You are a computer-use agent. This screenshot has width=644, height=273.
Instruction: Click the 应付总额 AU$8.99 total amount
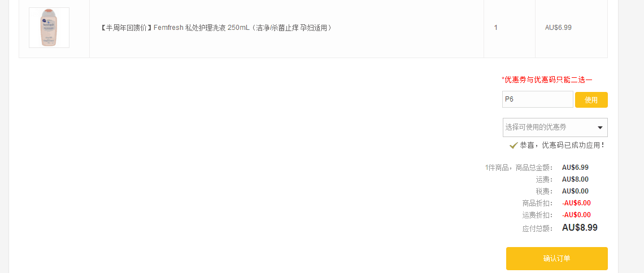[x=580, y=227]
